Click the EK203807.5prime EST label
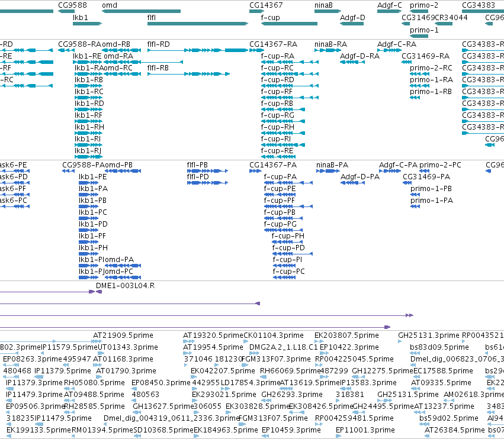504x439 pixels. (347, 335)
